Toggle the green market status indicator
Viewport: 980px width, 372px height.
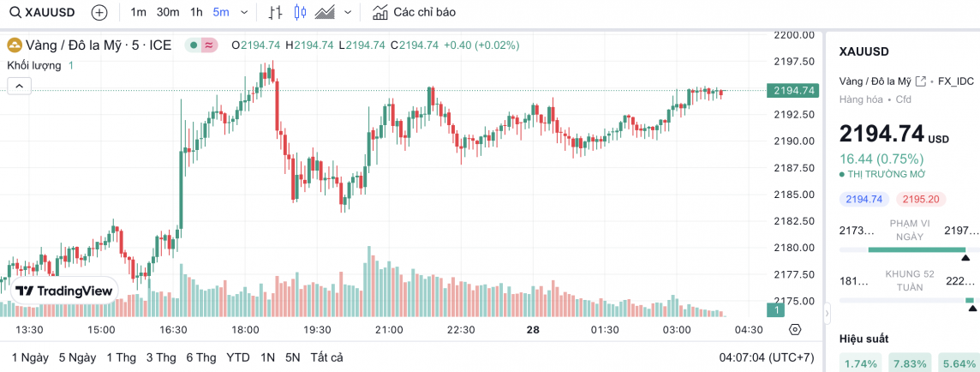coord(194,45)
